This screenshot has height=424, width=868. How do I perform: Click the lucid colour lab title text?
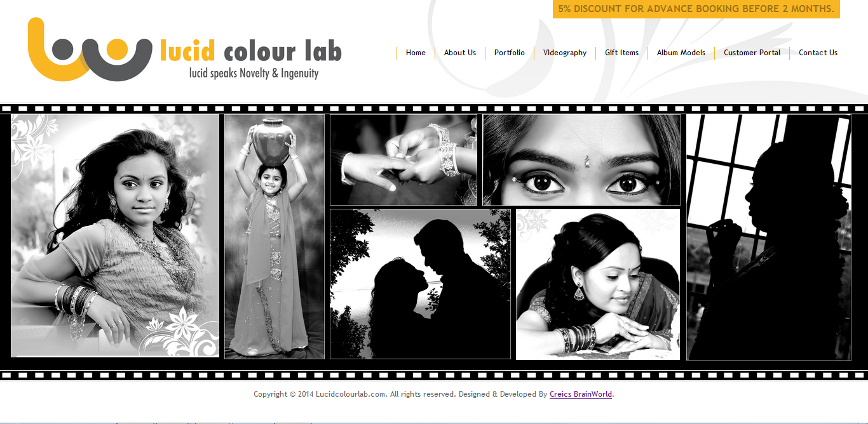coord(250,51)
